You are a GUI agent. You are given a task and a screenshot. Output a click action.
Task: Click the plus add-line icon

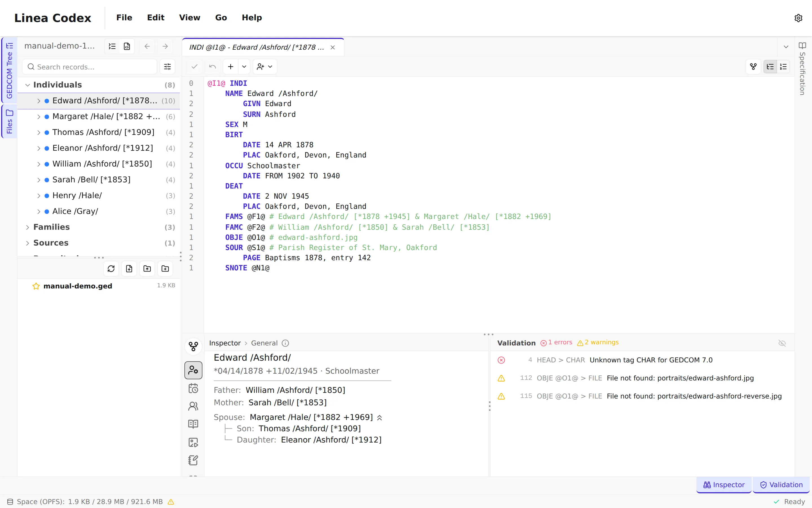231,67
